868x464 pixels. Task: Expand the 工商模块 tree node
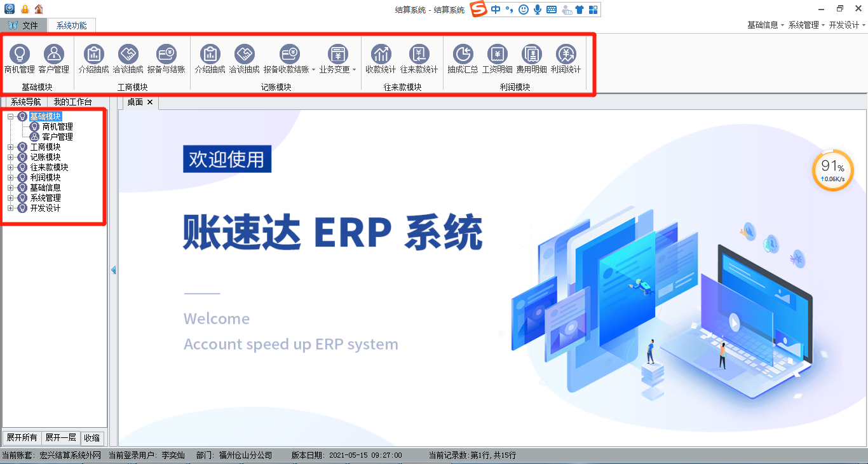pyautogui.click(x=10, y=147)
